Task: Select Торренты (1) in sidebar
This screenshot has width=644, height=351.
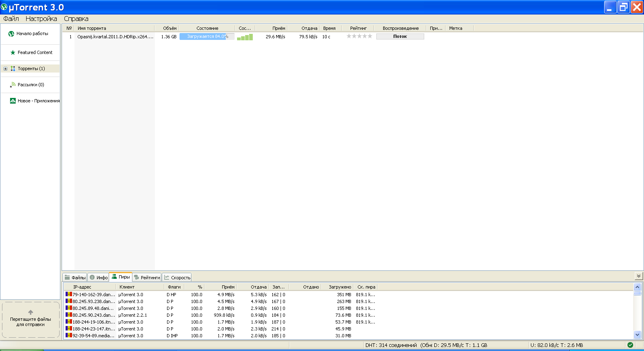Action: click(31, 69)
